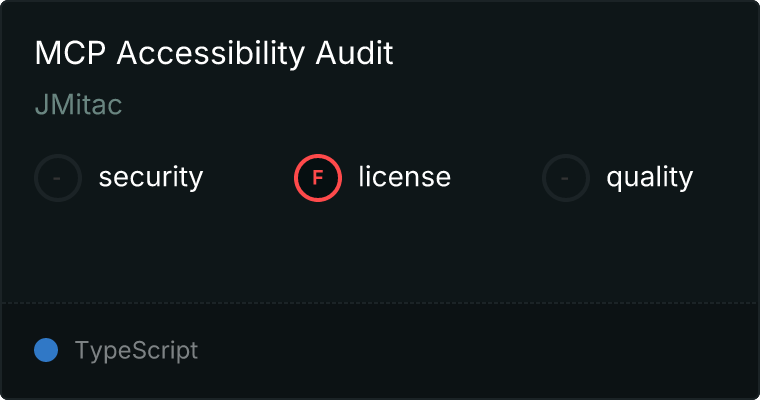This screenshot has height=400, width=760.
Task: Click the "security" label
Action: [150, 178]
